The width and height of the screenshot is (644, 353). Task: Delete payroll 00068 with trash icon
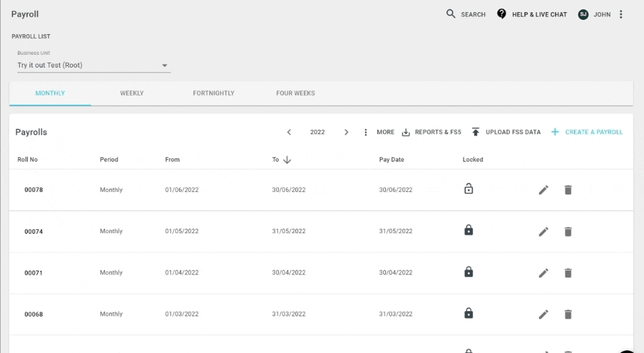click(568, 314)
